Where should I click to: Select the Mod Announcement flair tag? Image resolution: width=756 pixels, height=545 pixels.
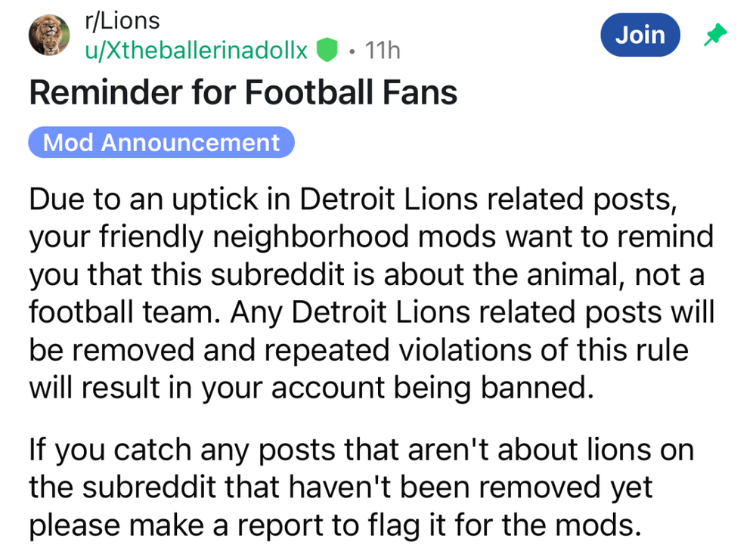click(161, 142)
